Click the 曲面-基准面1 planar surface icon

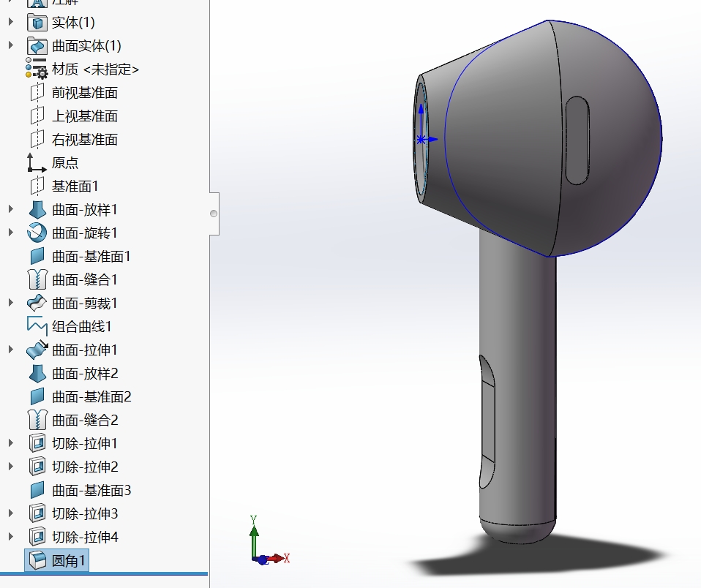[x=37, y=256]
